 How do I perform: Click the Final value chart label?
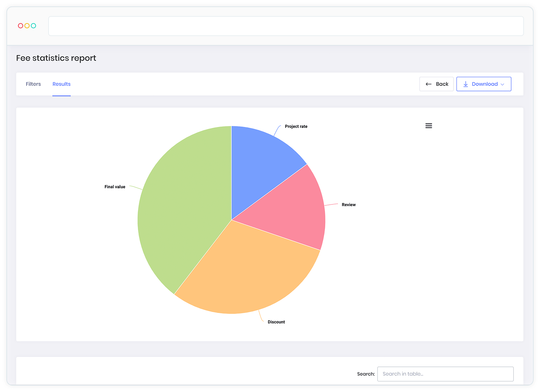(x=115, y=187)
